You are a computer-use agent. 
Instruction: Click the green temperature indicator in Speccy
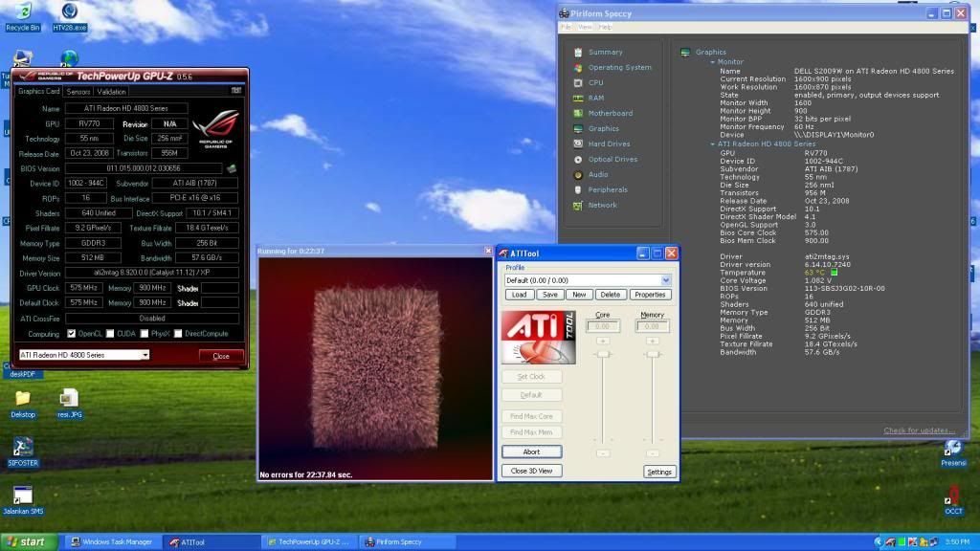pos(834,273)
